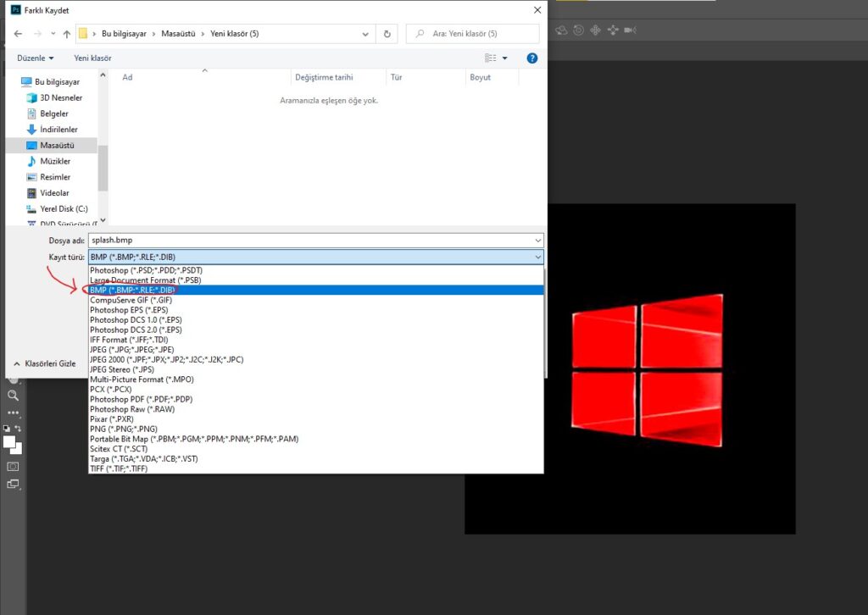Viewport: 868px width, 615px height.
Task: Open the Düzenle dropdown menu
Action: (36, 58)
